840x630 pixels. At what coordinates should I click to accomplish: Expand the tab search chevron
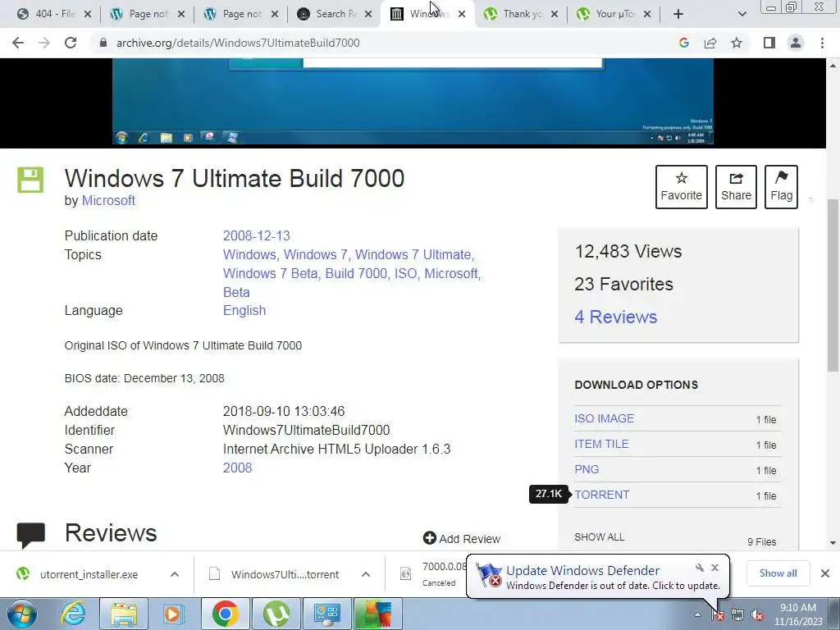pos(742,14)
